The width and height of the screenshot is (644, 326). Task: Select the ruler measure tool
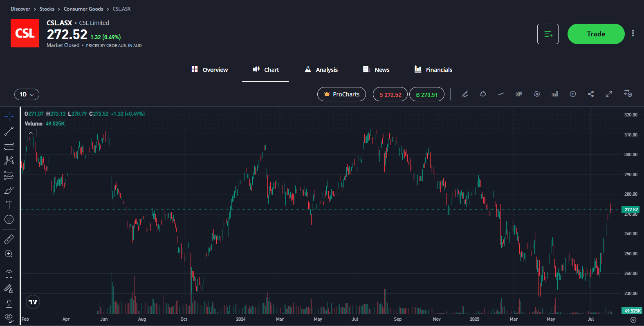pyautogui.click(x=9, y=239)
